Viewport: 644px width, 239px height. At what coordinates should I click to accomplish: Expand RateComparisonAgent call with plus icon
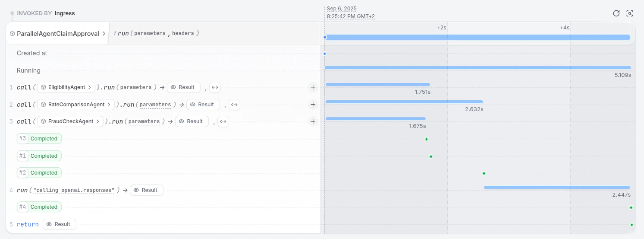[x=313, y=105]
